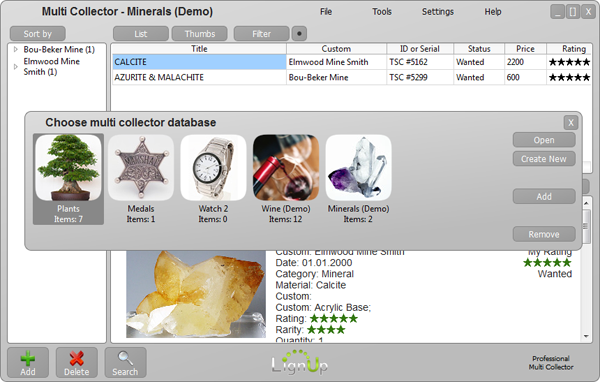This screenshot has height=382, width=600.
Task: Click the Bou-Beker Mine (1) tree label
Action: point(59,49)
